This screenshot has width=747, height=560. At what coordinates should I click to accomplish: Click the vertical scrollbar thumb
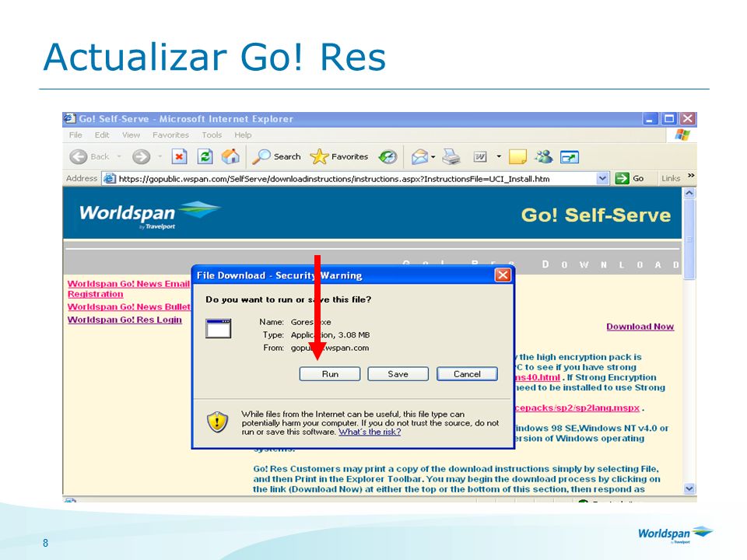689,240
